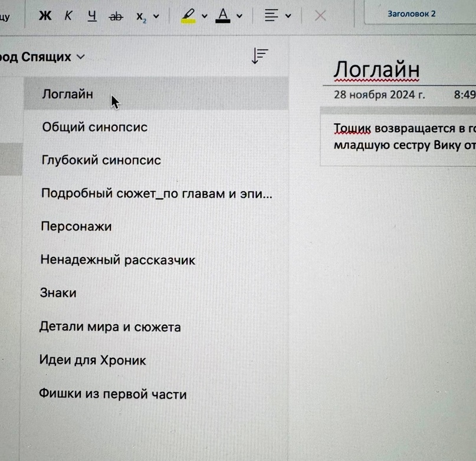Apply italic formatting with the К icon
Image resolution: width=476 pixels, height=461 pixels.
68,15
